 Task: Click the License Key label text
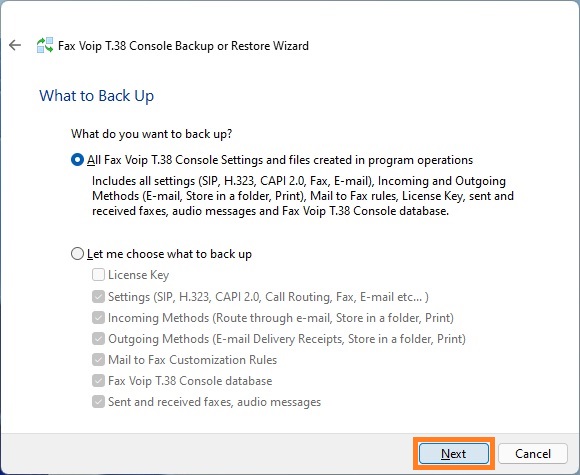138,275
